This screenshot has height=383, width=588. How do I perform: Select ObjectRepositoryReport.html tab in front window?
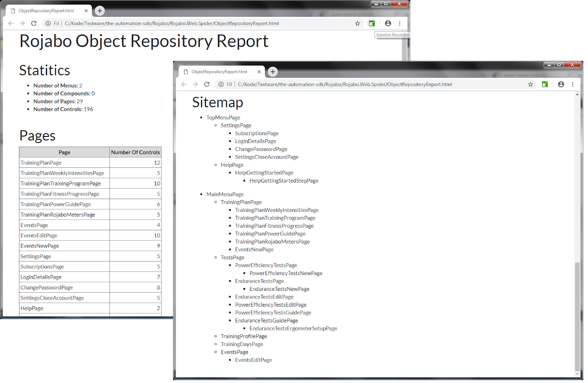point(219,72)
